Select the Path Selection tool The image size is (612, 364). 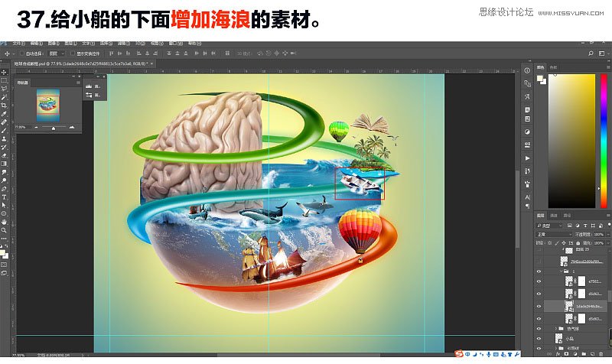pos(4,205)
